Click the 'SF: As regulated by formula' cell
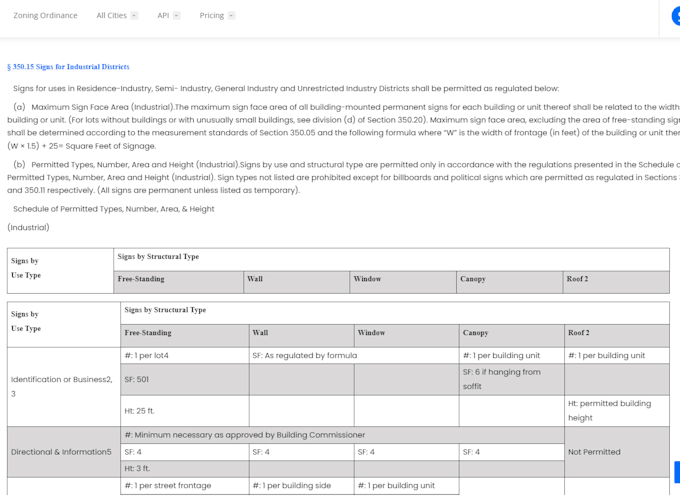680x501 pixels. (354, 356)
